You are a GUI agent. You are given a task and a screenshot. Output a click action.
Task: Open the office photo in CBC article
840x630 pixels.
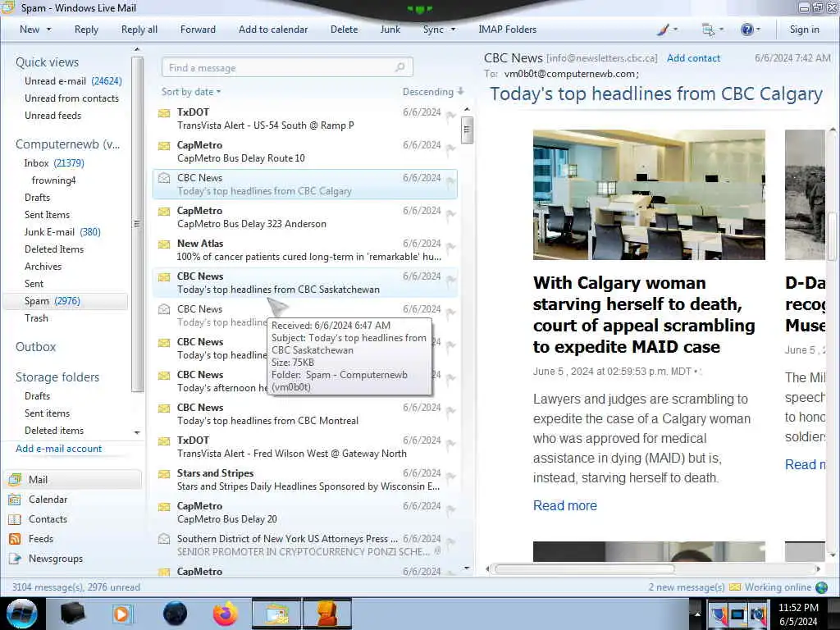pyautogui.click(x=649, y=194)
